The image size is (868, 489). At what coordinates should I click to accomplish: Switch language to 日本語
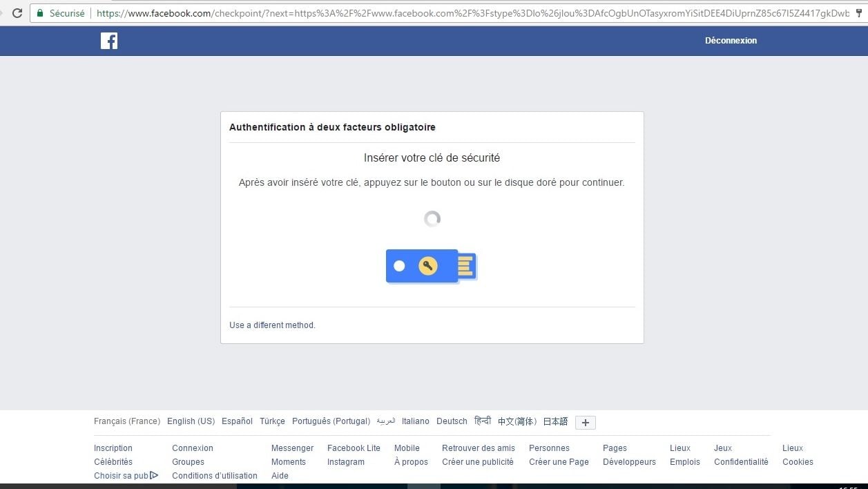coord(555,421)
